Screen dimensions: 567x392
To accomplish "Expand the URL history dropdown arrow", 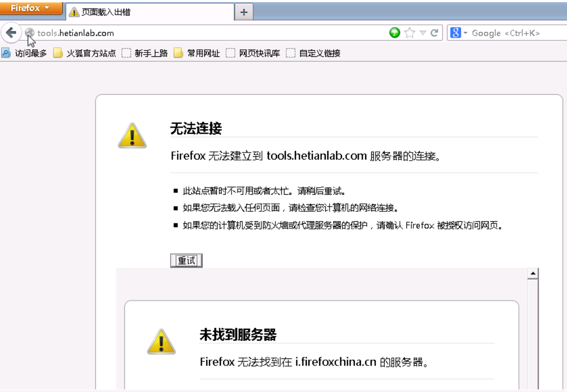I will click(423, 33).
